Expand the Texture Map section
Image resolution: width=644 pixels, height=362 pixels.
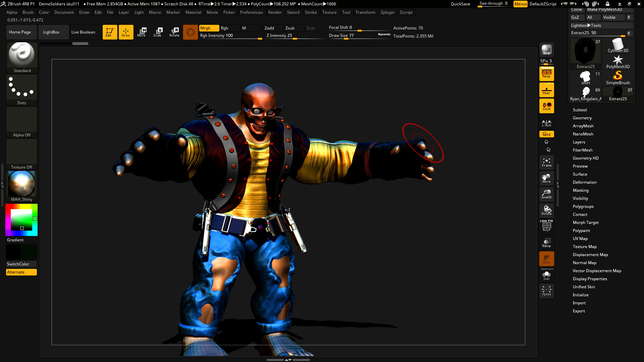coord(584,247)
